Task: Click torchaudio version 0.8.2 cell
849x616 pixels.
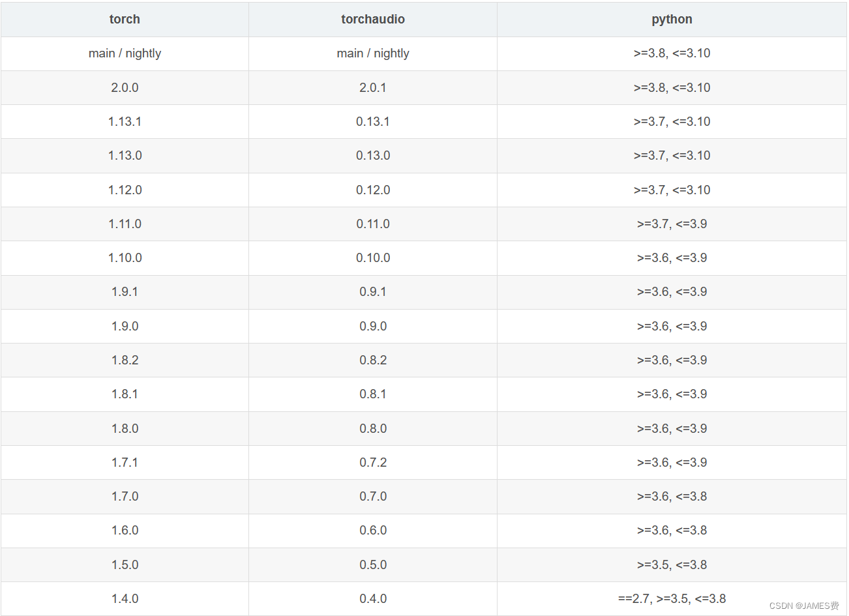Action: [373, 360]
